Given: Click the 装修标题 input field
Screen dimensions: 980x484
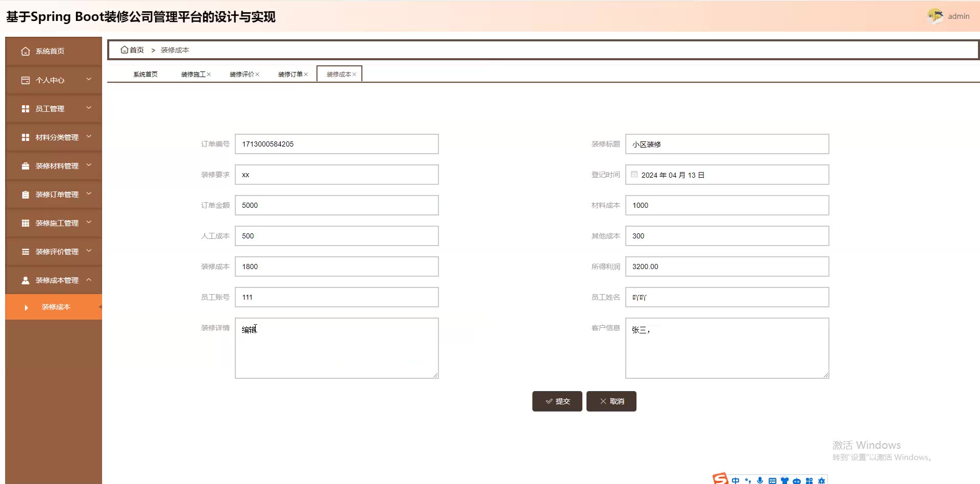Looking at the screenshot, I should click(x=727, y=144).
